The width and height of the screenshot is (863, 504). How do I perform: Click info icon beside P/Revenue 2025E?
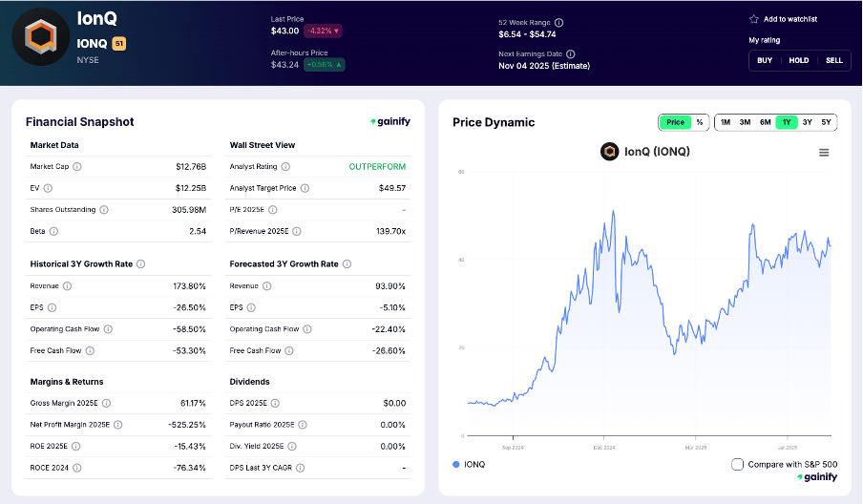coord(297,231)
